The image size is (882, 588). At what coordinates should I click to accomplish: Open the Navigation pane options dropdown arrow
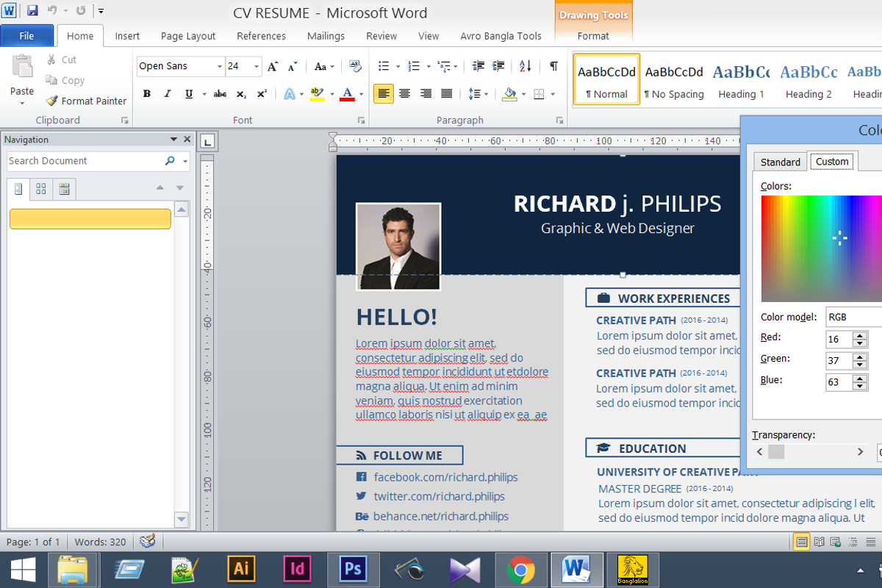coord(173,139)
